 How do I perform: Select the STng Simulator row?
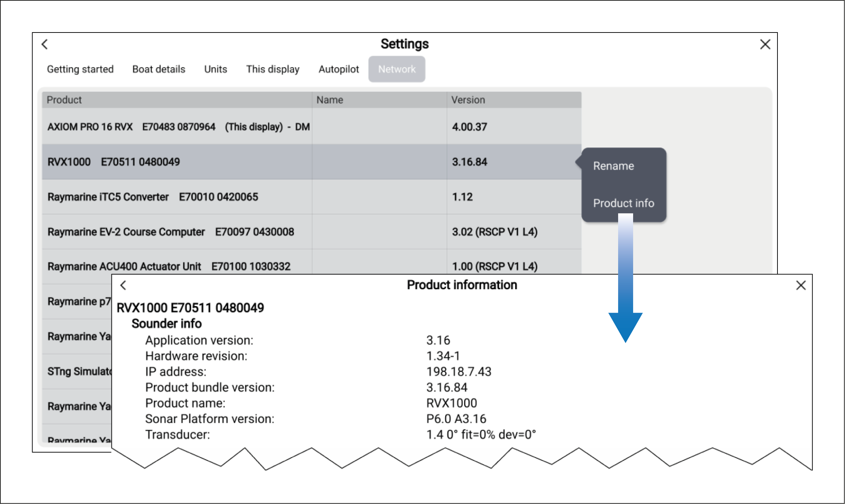[79, 371]
